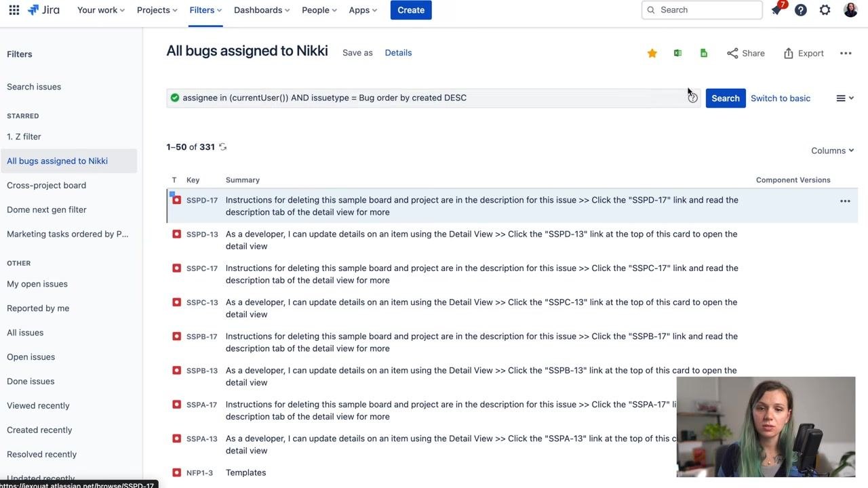The height and width of the screenshot is (488, 868).
Task: Open the filter's more actions ellipsis menu
Action: (846, 53)
